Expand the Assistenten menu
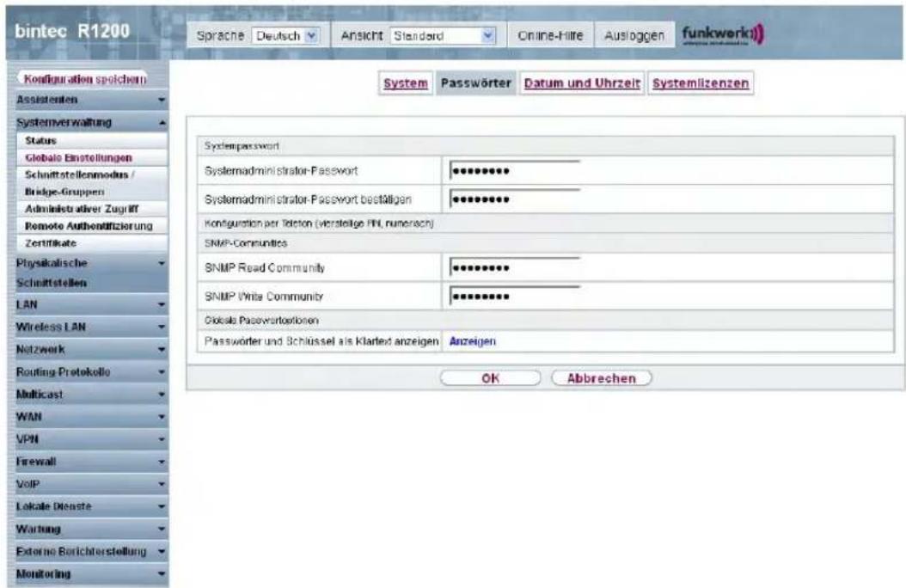 89,100
